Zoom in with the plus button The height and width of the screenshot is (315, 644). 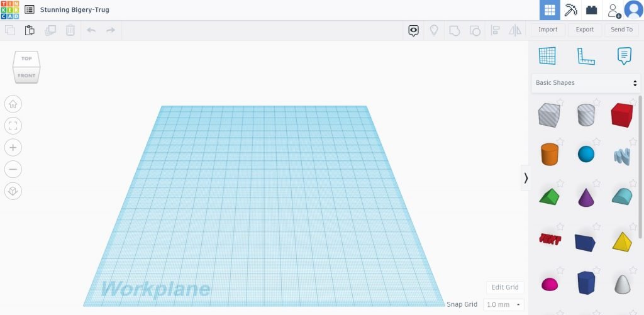pyautogui.click(x=13, y=148)
